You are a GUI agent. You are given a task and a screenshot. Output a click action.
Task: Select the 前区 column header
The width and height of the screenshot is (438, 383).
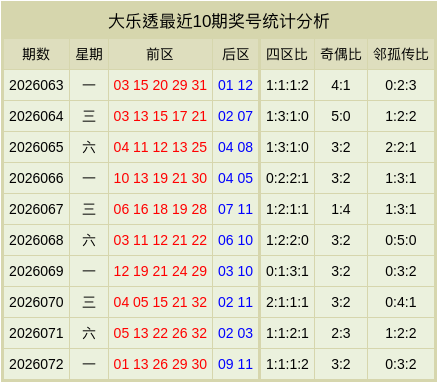tap(160, 54)
